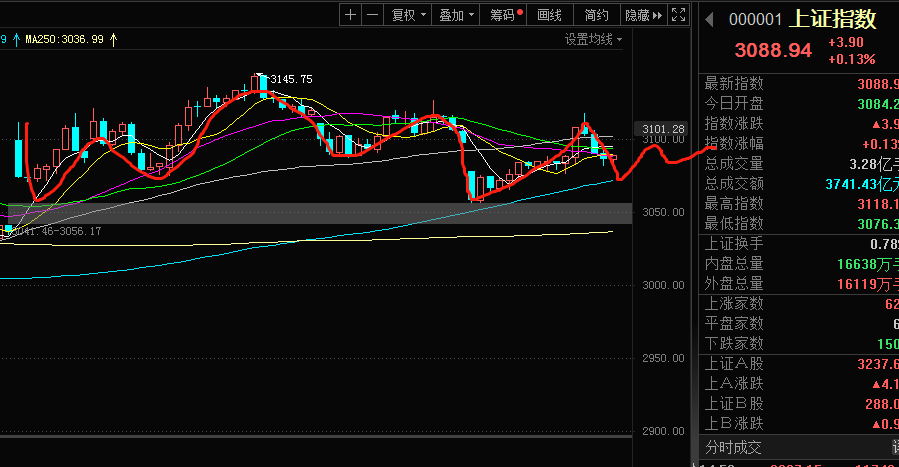Click the cyan arrow left of MA250
899x467 pixels.
click(x=18, y=40)
